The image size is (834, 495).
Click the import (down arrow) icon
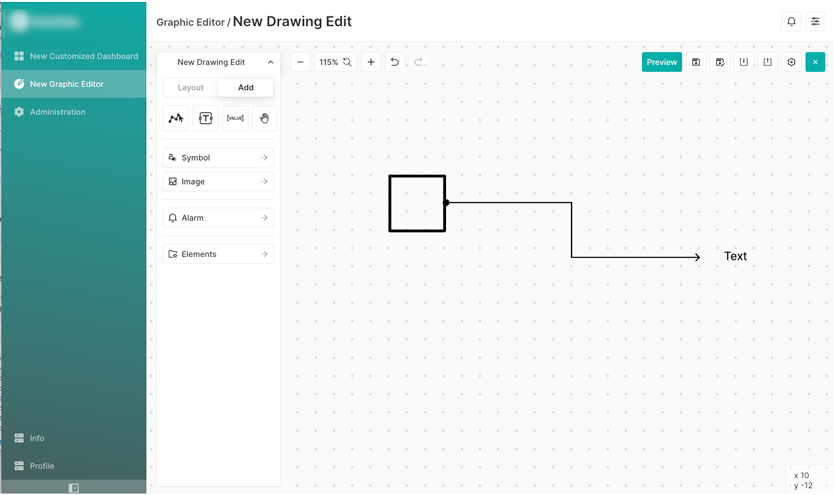[x=744, y=62]
